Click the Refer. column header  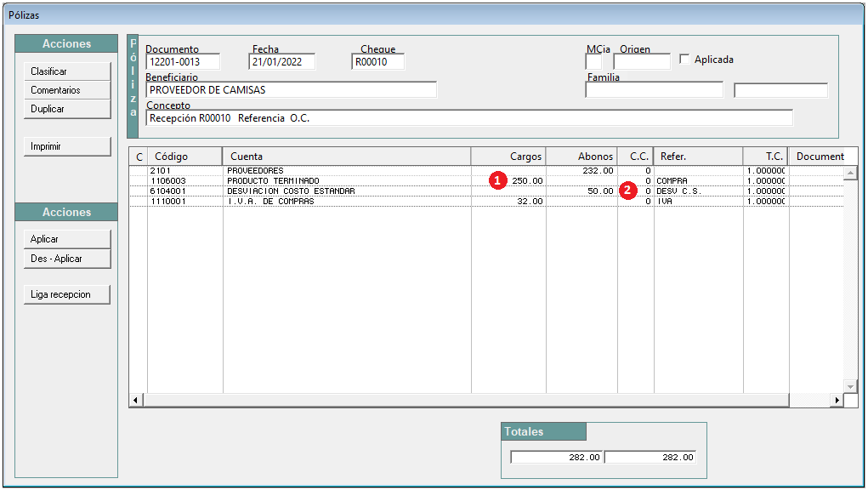698,157
